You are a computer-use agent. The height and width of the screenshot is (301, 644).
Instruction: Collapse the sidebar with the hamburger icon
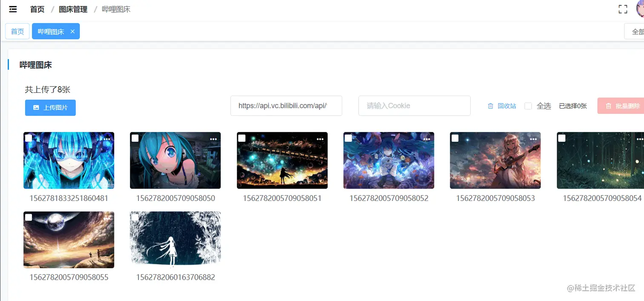(x=13, y=9)
